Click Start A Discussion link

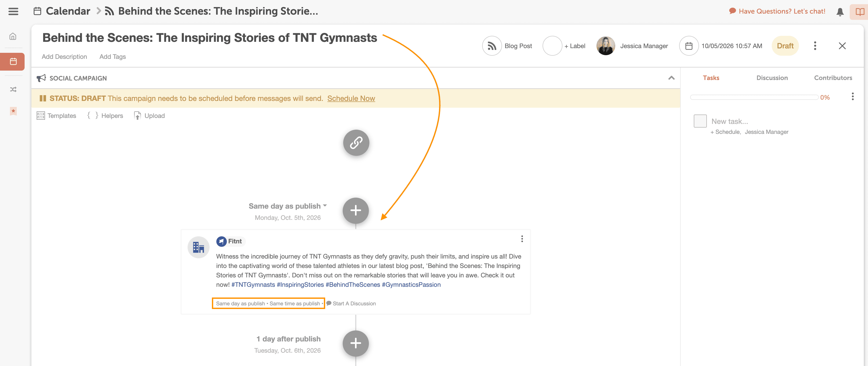point(354,303)
